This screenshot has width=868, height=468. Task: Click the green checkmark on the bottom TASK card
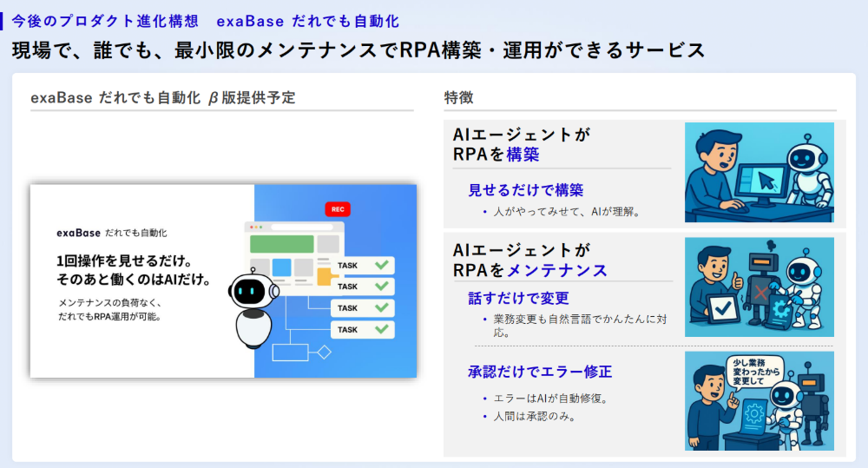click(x=380, y=330)
